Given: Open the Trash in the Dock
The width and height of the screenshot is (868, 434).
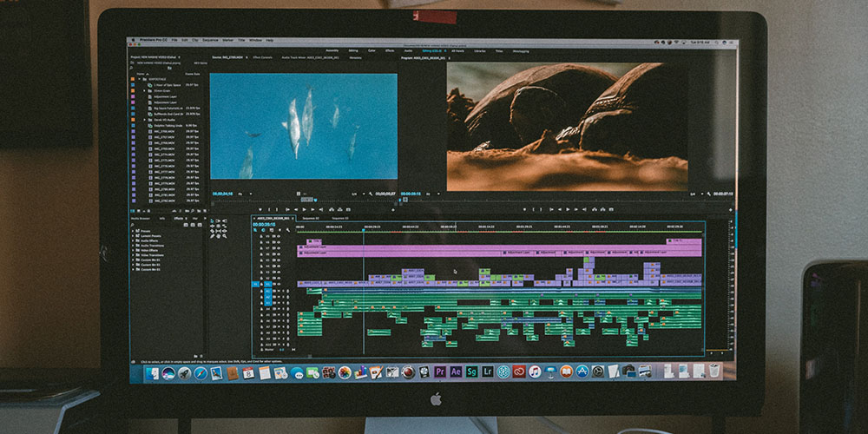Looking at the screenshot, I should [714, 371].
